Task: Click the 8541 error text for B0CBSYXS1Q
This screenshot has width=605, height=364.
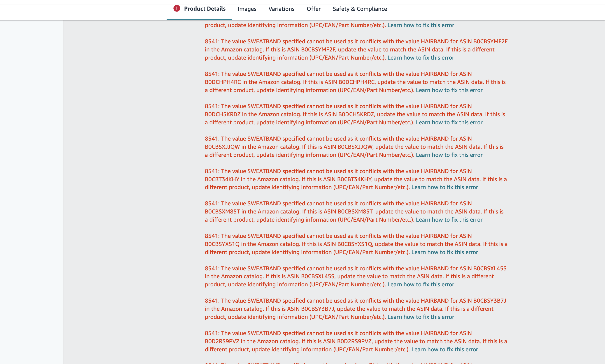Action: tap(356, 244)
